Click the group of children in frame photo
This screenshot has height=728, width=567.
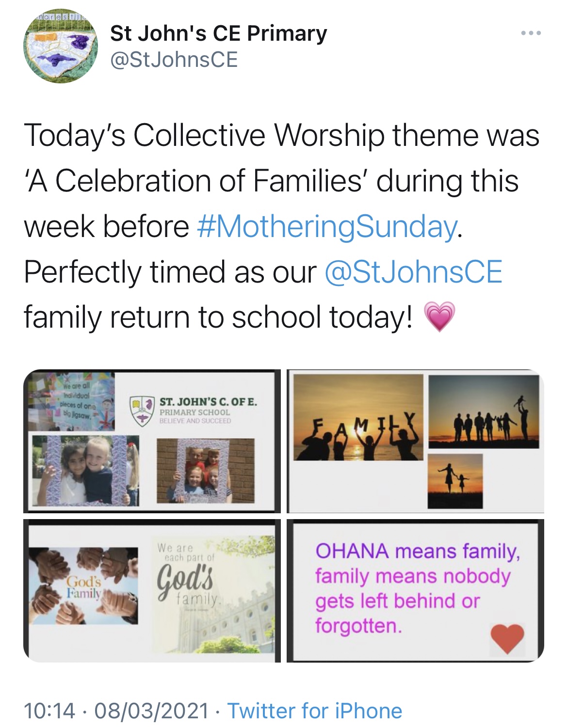tap(205, 471)
